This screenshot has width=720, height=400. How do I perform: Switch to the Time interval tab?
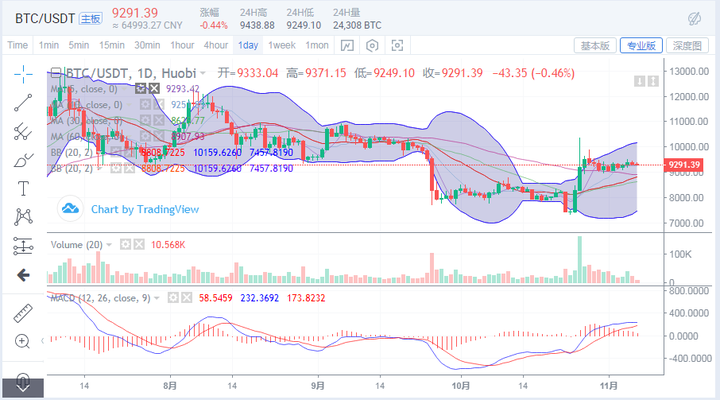tap(17, 45)
